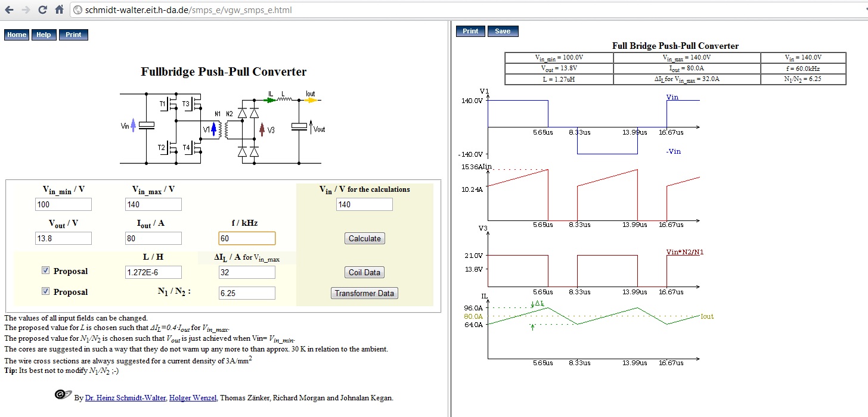868x417 pixels.
Task: Click the converter circuit schematic image
Action: coord(222,128)
